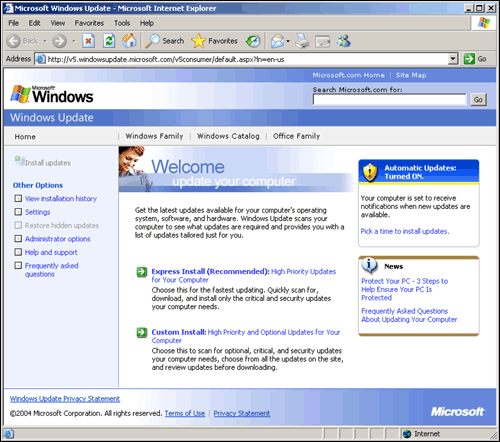Click the Back arrow toolbar icon

pyautogui.click(x=14, y=41)
